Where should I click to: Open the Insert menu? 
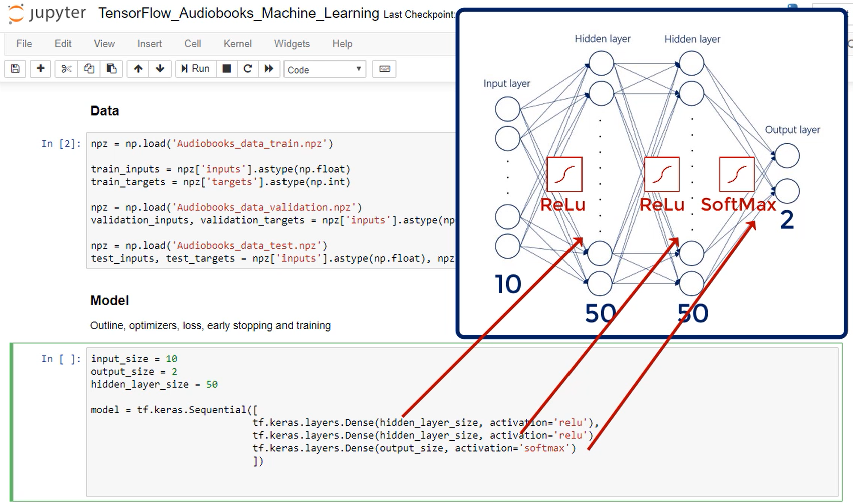(x=149, y=44)
